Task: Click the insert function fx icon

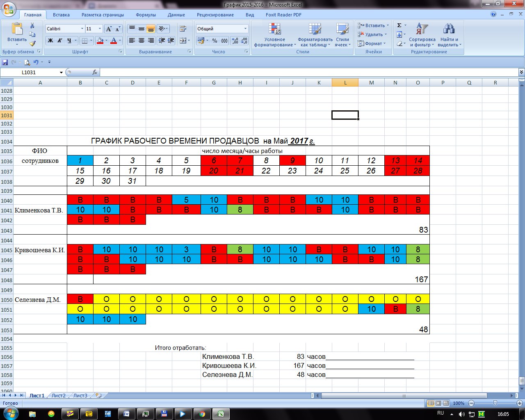Action: (95, 72)
